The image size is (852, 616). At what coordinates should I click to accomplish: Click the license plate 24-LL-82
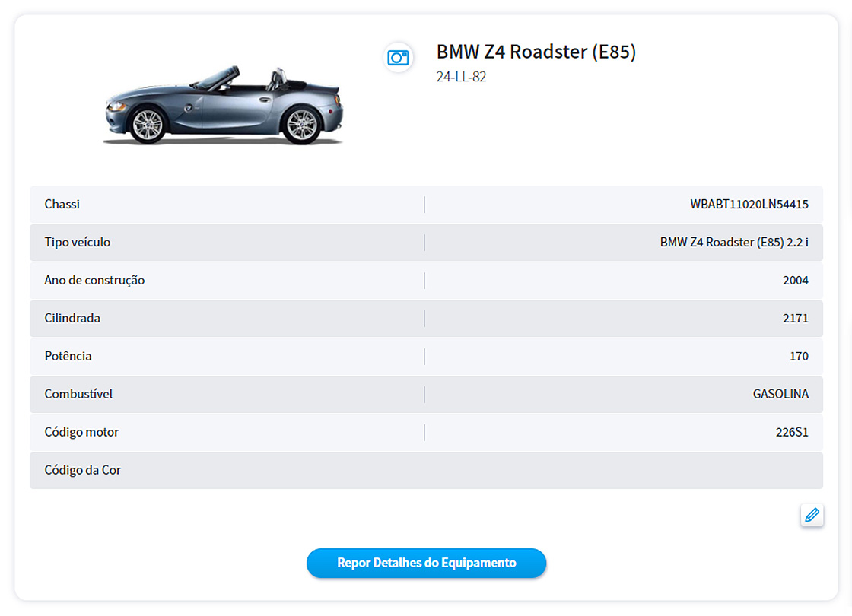click(x=461, y=77)
